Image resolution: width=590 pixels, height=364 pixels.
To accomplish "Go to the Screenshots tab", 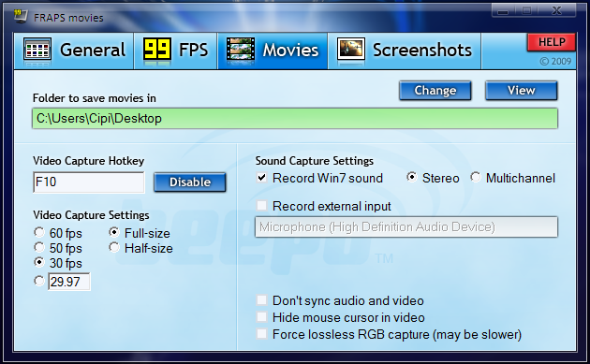I will pyautogui.click(x=405, y=51).
